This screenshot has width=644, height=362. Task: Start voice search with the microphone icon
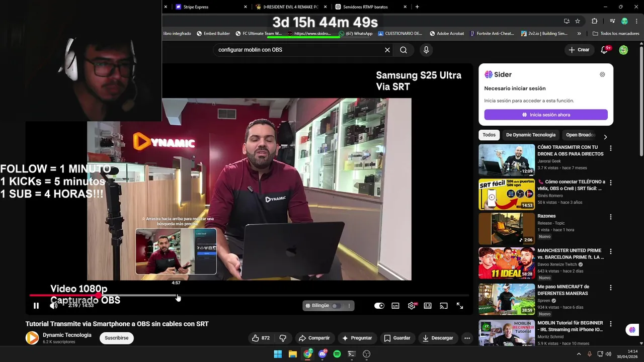click(x=426, y=50)
